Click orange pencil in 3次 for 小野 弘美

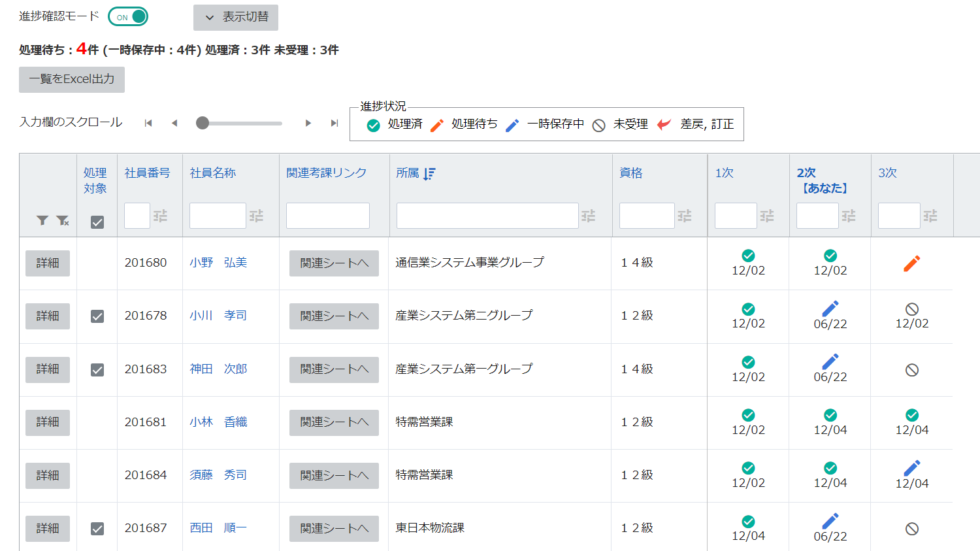(911, 263)
